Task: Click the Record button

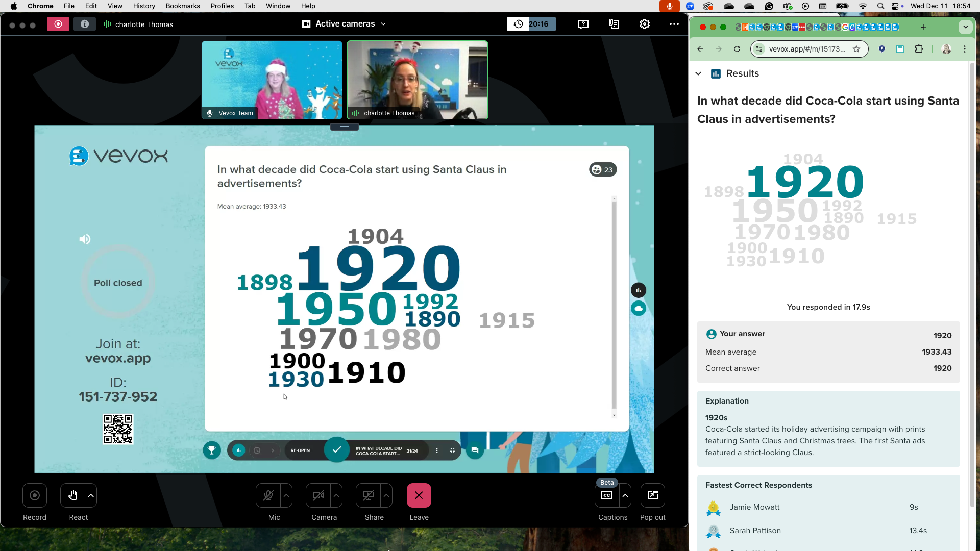Action: (35, 495)
